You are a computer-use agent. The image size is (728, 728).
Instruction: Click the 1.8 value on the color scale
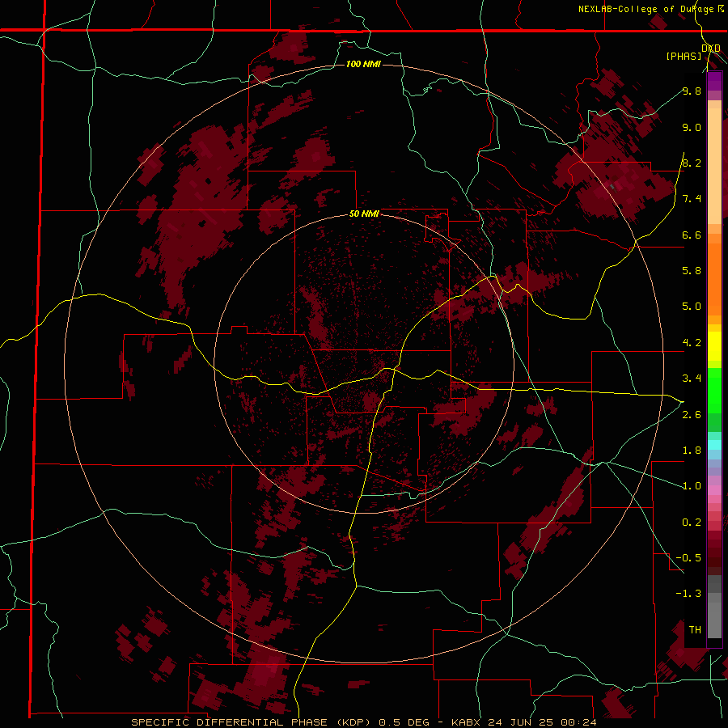(692, 451)
